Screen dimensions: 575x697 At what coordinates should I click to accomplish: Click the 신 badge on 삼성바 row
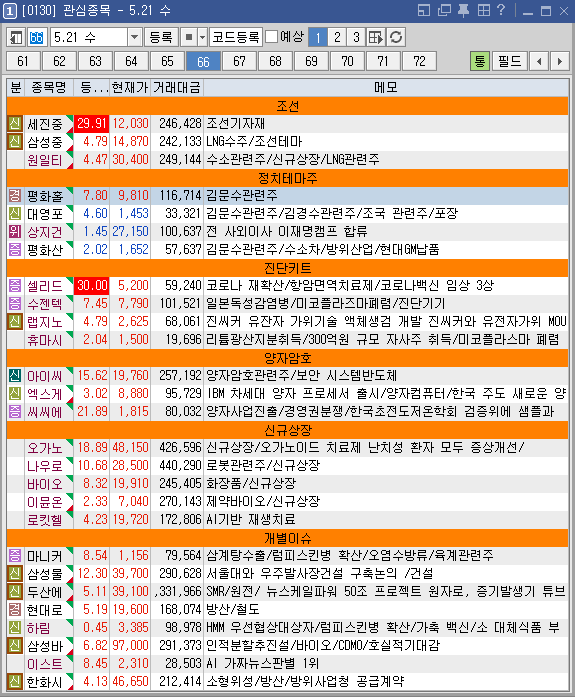click(x=15, y=645)
